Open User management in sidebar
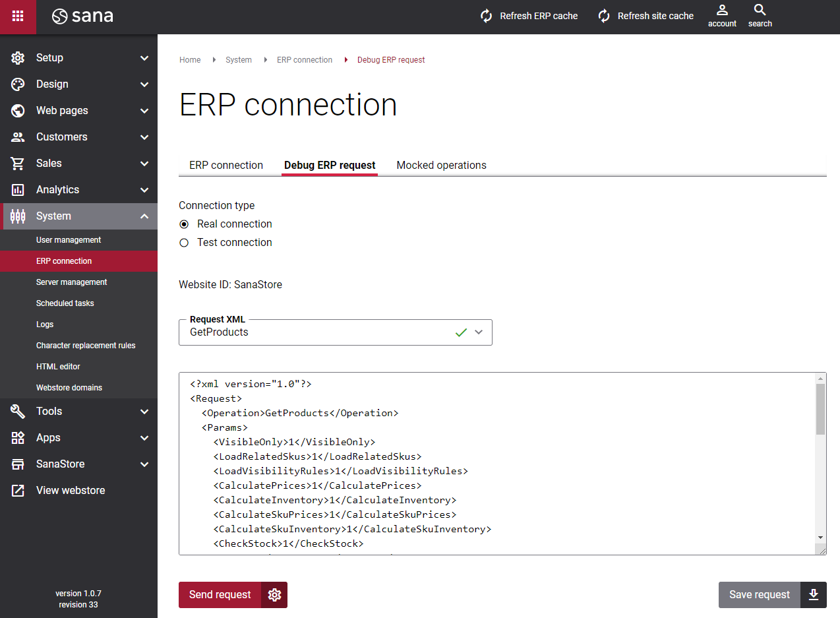 tap(78, 240)
